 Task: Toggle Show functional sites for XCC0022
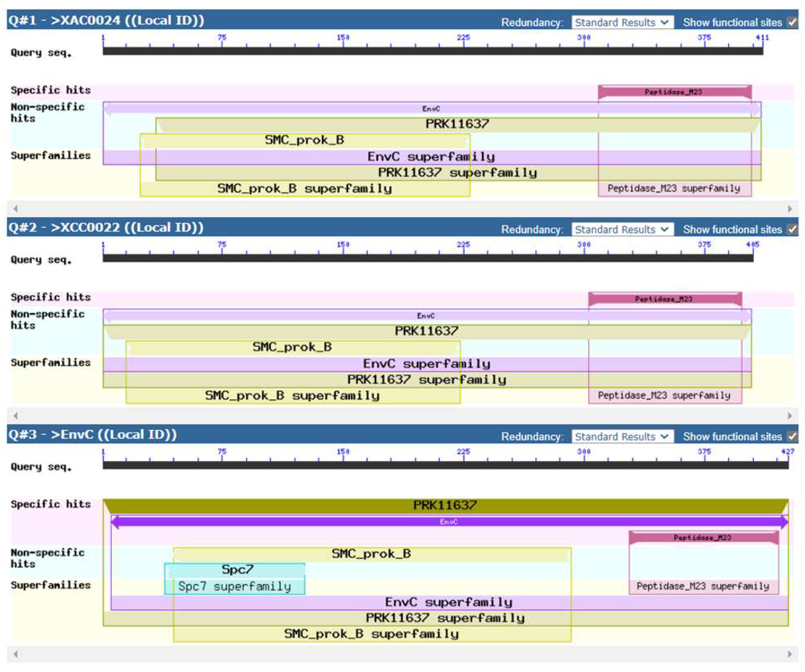[x=792, y=229]
